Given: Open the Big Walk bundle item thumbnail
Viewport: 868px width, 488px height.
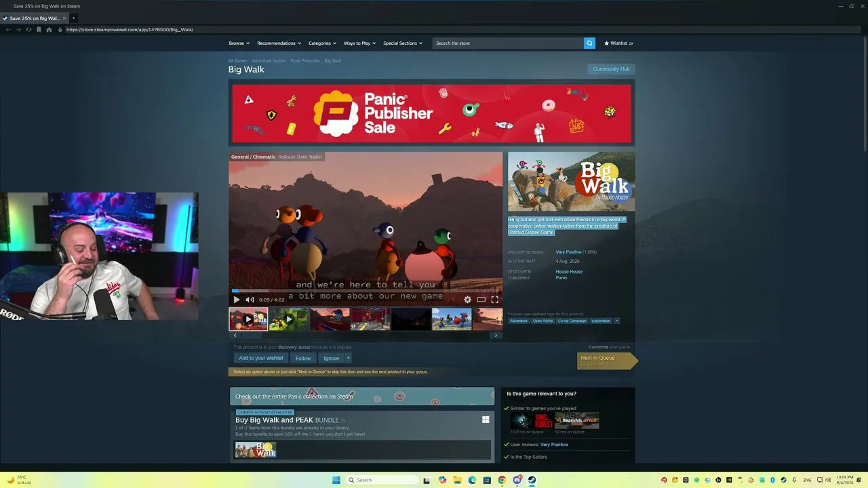Looking at the screenshot, I should (x=256, y=450).
